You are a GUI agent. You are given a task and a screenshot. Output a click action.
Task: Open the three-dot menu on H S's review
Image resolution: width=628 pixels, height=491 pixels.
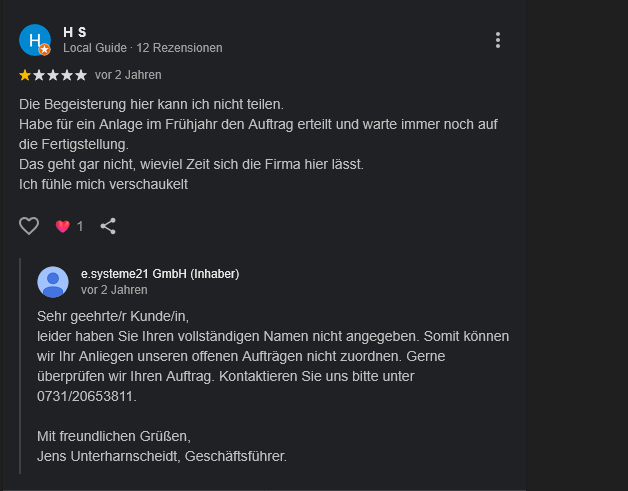click(x=498, y=40)
